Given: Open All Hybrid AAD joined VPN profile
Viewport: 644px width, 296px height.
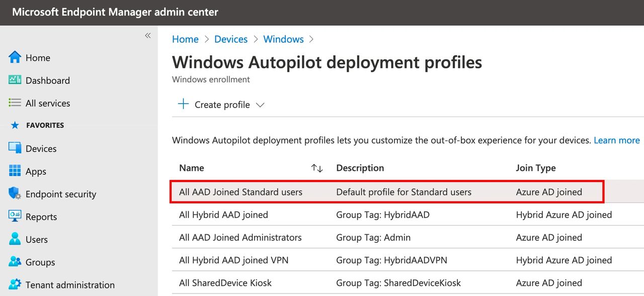Looking at the screenshot, I should point(233,260).
